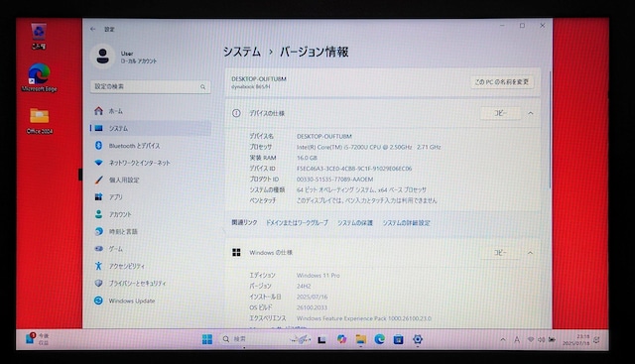
Task: Open the notification bell icon
Action: [x=597, y=340]
